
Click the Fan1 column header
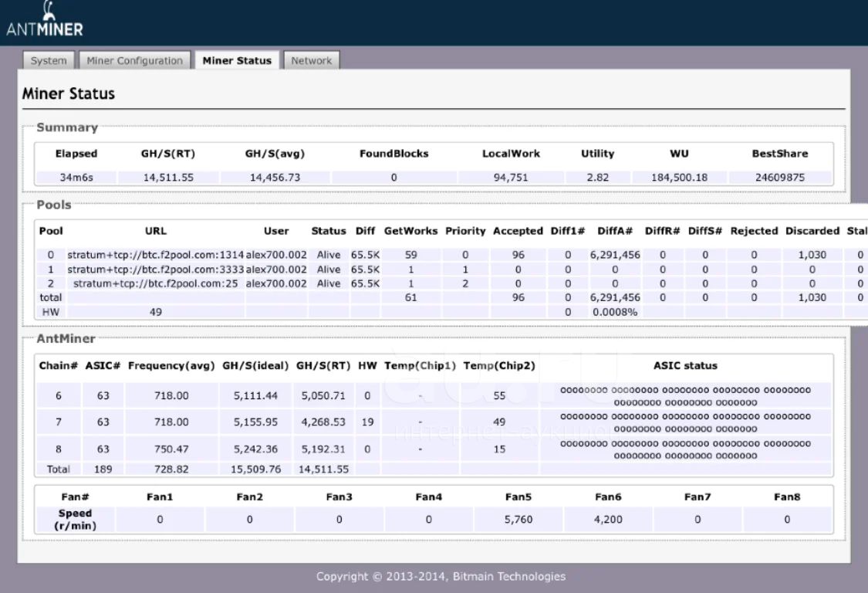click(x=160, y=497)
